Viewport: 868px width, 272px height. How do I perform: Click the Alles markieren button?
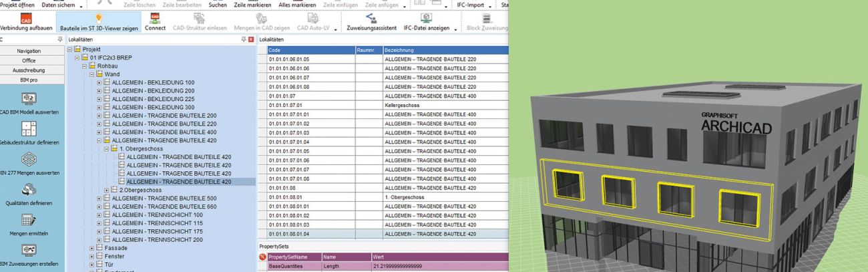tap(298, 5)
